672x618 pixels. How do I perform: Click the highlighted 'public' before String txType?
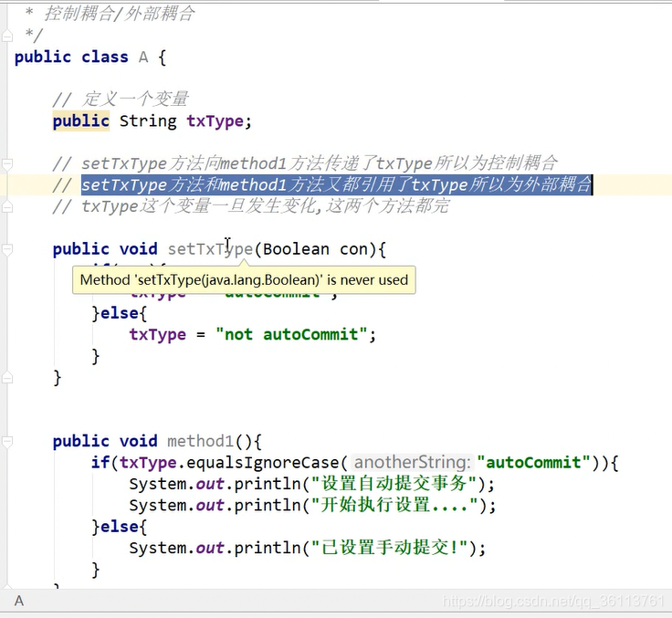(x=81, y=120)
